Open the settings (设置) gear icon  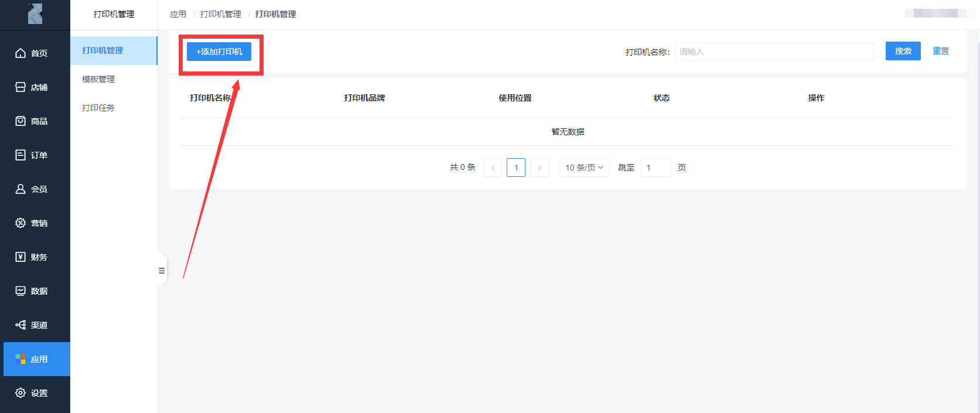coord(21,393)
